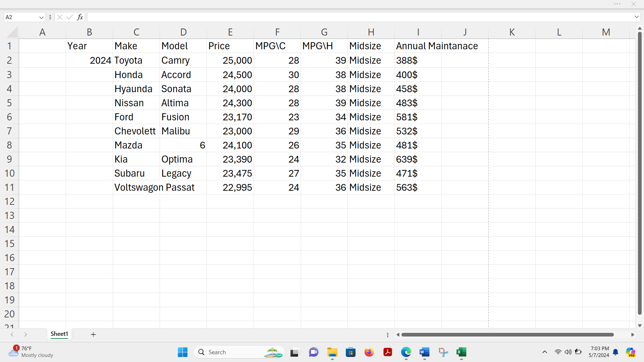Screen dimensions: 644x362
Task: Expand the Name Box dropdown
Action: 41,17
